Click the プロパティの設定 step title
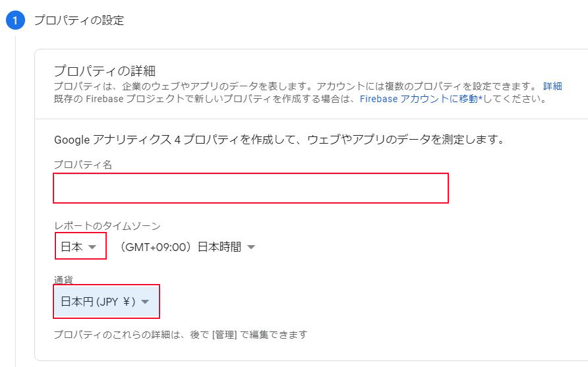 [x=79, y=20]
